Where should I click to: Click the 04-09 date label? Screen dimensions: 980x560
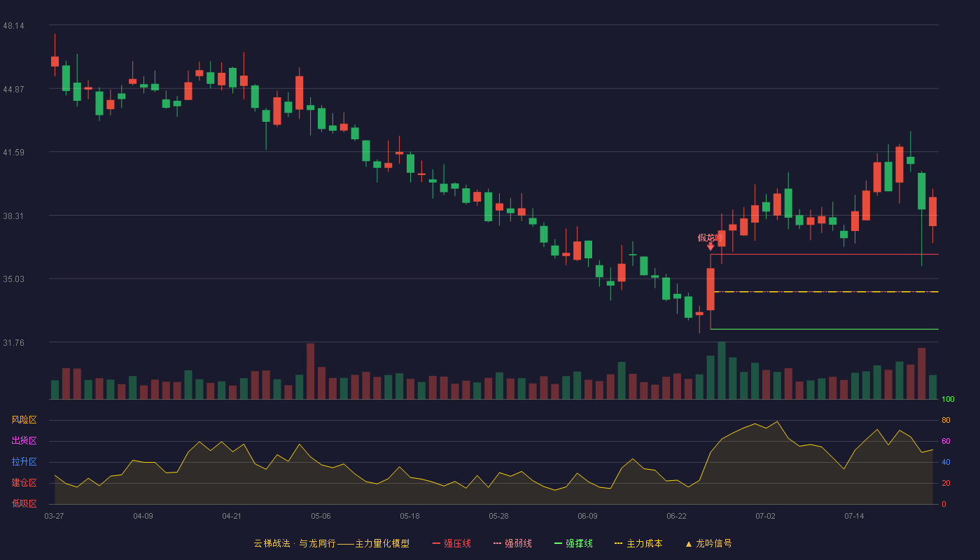coord(143,516)
